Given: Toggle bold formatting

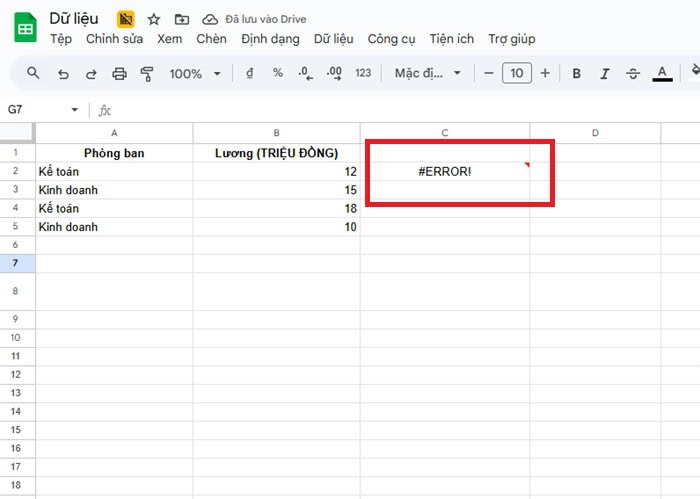Looking at the screenshot, I should pos(576,73).
